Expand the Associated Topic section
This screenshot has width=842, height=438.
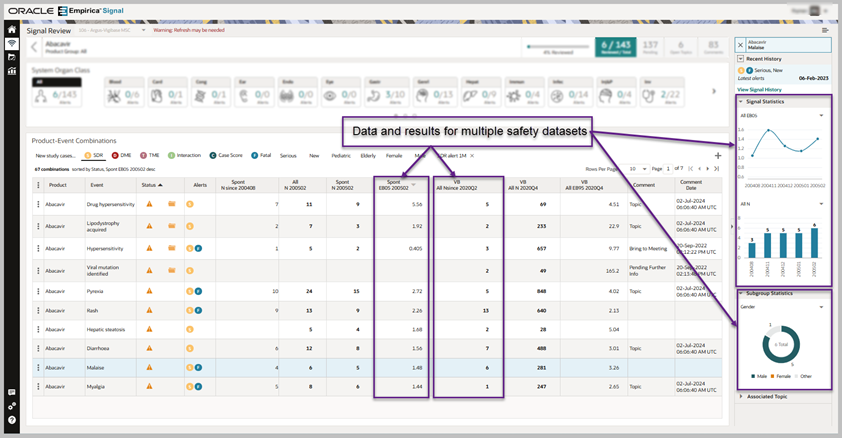tap(741, 397)
